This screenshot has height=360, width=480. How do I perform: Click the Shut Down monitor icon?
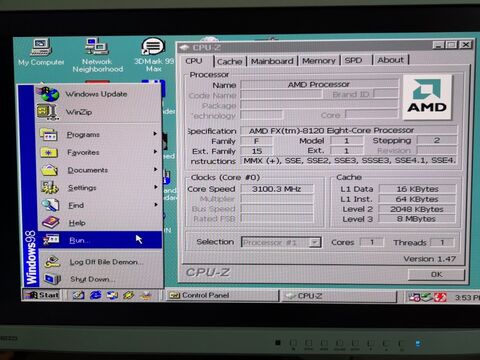pos(52,279)
